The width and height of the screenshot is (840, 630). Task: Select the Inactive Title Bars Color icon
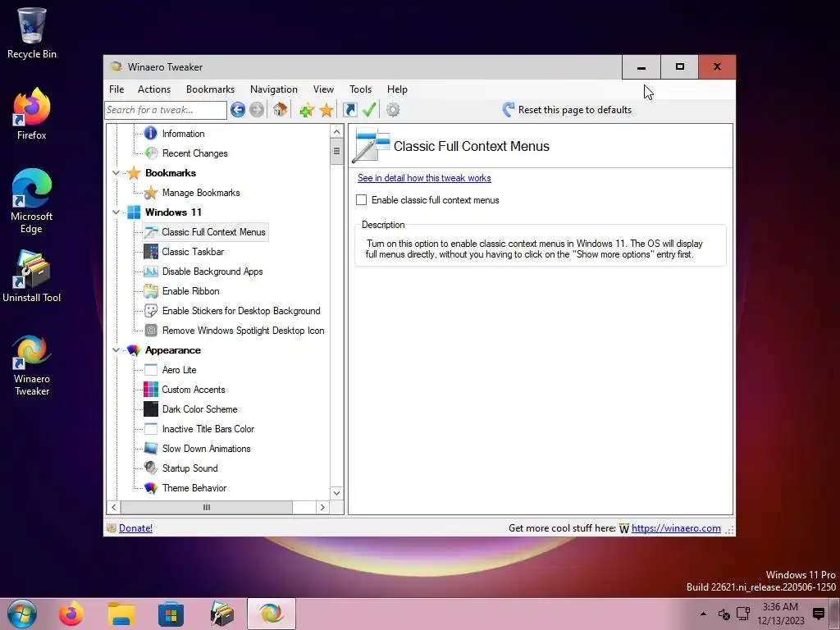[x=151, y=429]
